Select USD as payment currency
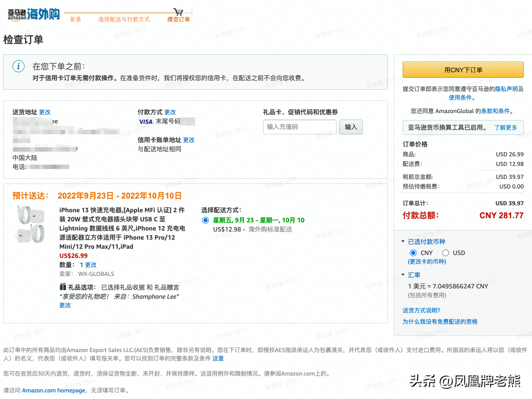Viewport: 532px width, 399px height. [x=446, y=253]
